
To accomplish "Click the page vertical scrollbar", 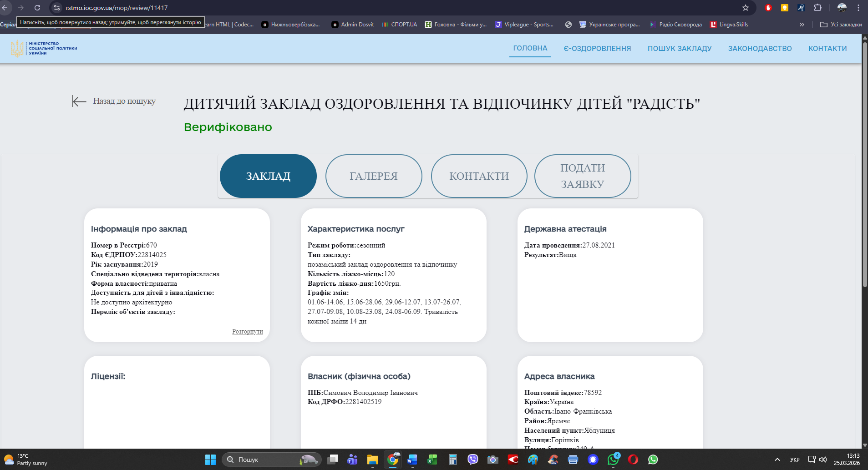I will 864,182.
